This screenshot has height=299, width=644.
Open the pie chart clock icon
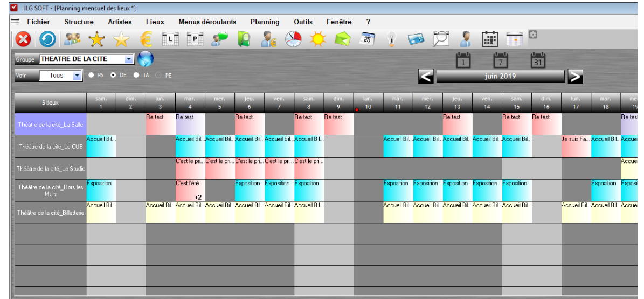[293, 39]
